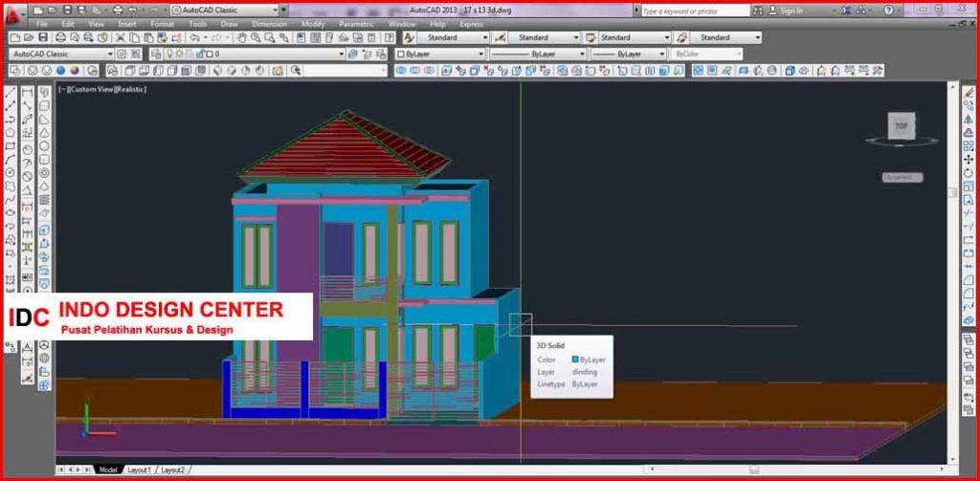
Task: Click the application menu red A button
Action: pos(12,15)
